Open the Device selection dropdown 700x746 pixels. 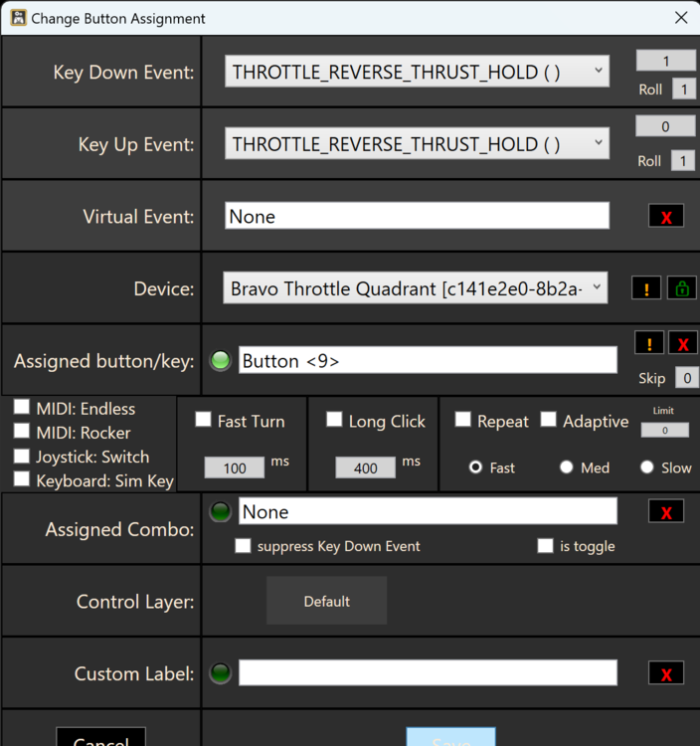click(415, 288)
